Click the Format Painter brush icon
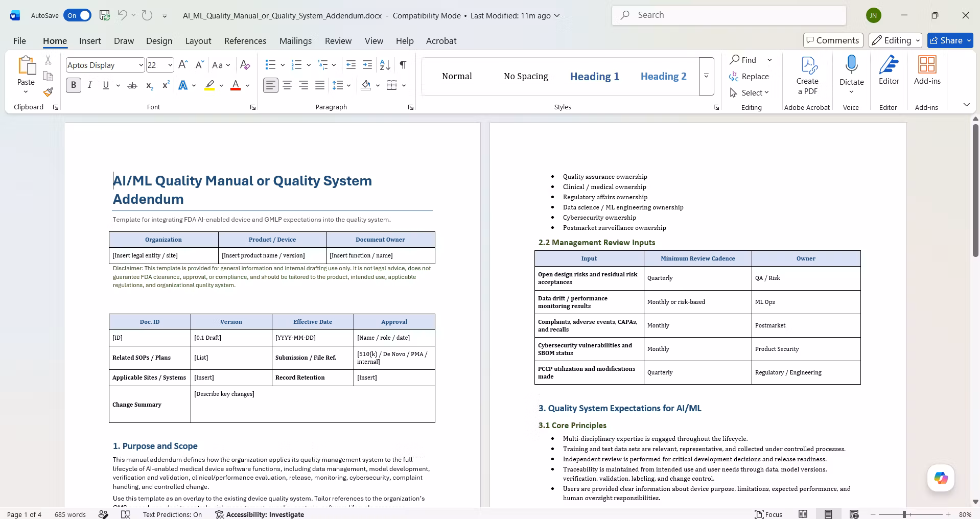980x519 pixels. [x=48, y=92]
